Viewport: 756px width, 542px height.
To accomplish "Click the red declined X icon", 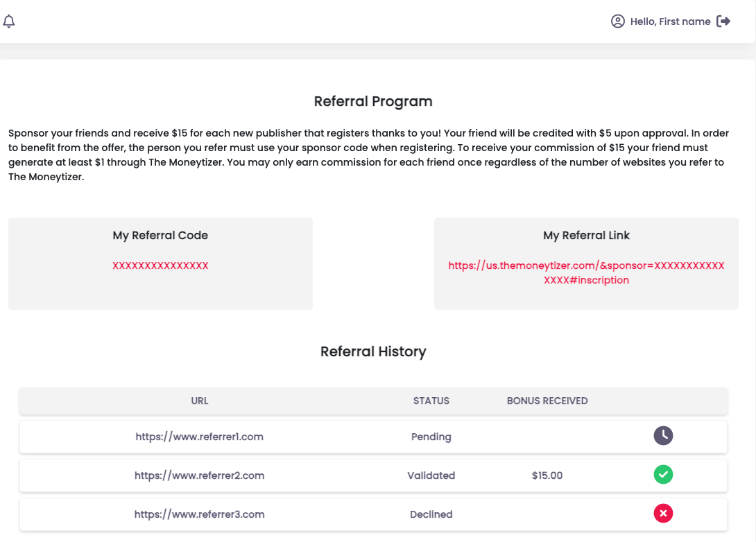I will 663,514.
